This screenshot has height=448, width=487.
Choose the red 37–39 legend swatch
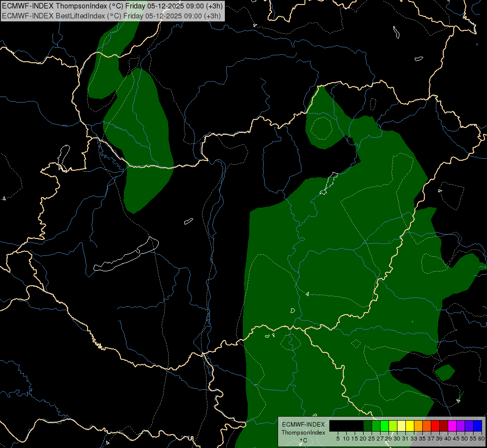[x=435, y=426]
